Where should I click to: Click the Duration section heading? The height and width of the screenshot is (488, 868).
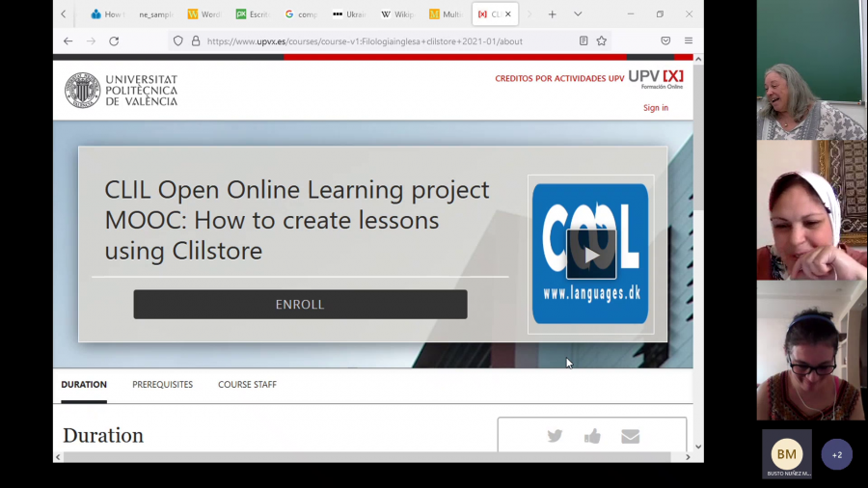click(x=103, y=436)
